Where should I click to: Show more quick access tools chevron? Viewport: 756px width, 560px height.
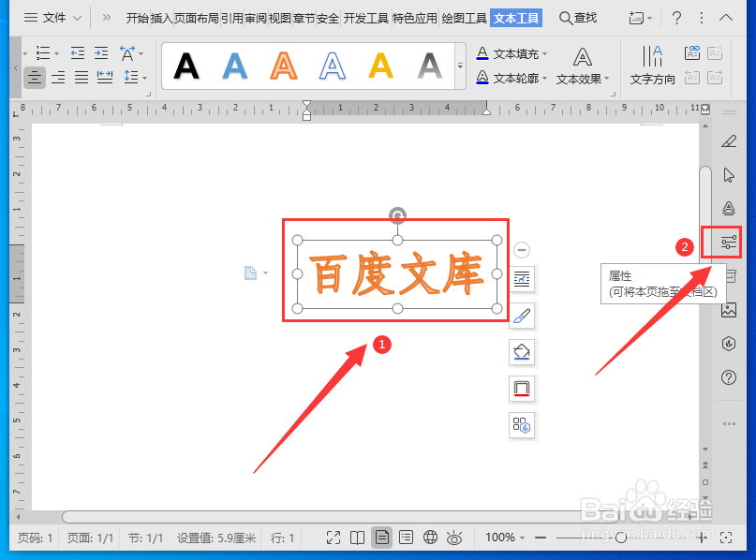click(x=106, y=18)
